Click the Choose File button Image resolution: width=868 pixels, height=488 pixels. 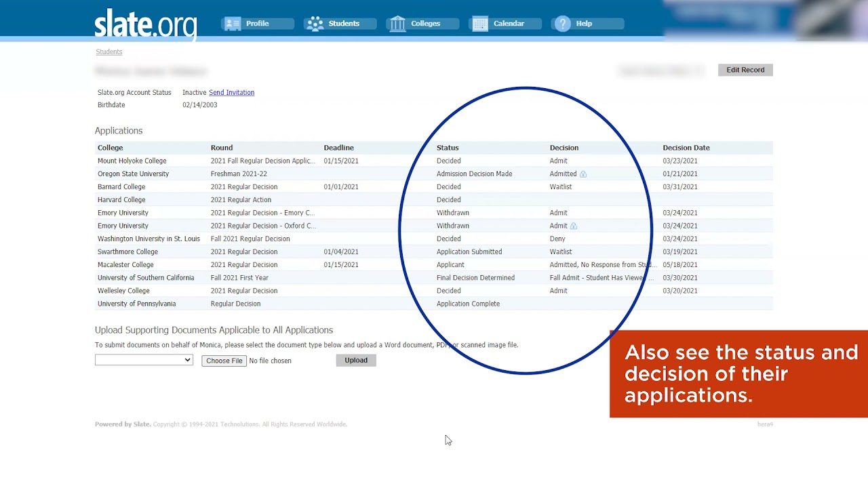pyautogui.click(x=224, y=361)
